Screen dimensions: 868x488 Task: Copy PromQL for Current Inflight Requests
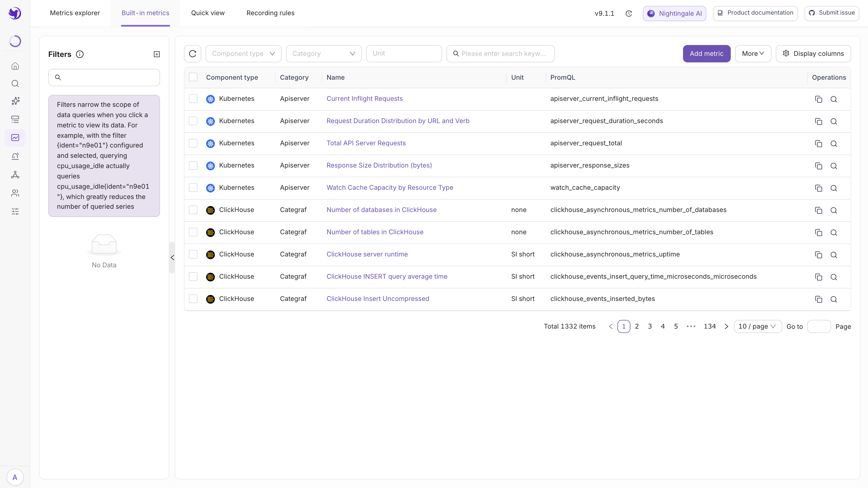click(x=818, y=99)
